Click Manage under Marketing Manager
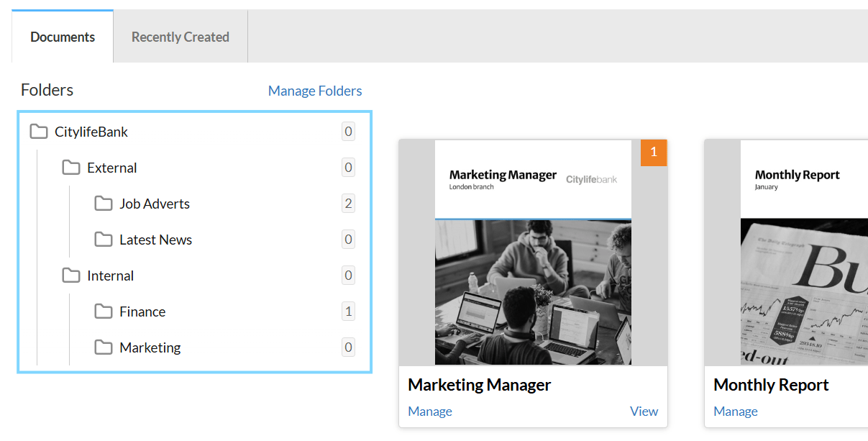The height and width of the screenshot is (441, 868). point(430,412)
